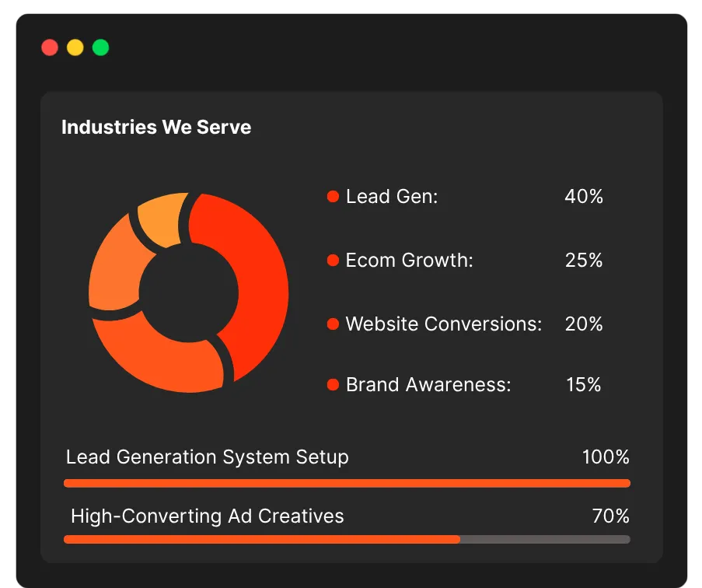The height and width of the screenshot is (588, 702).
Task: Select the Website Conversions legend bullet
Action: tap(333, 324)
